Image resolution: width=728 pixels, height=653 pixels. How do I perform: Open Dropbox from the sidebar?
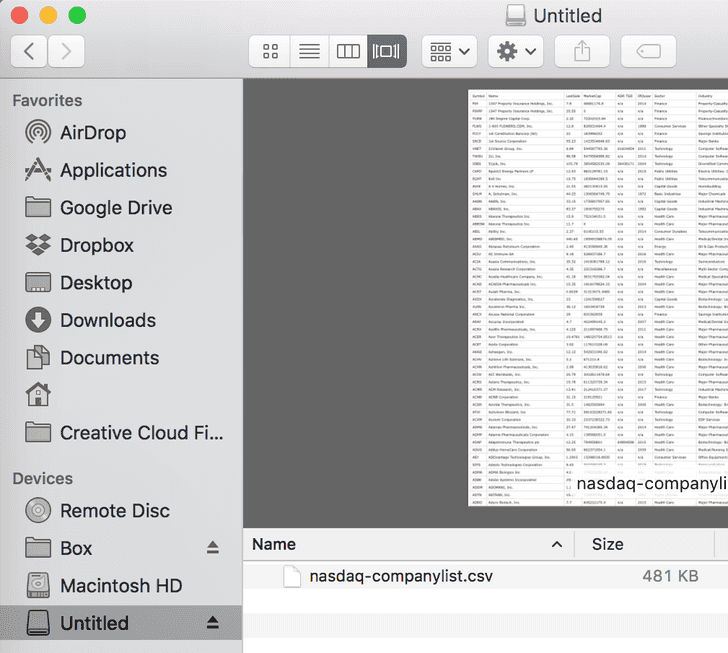96,245
